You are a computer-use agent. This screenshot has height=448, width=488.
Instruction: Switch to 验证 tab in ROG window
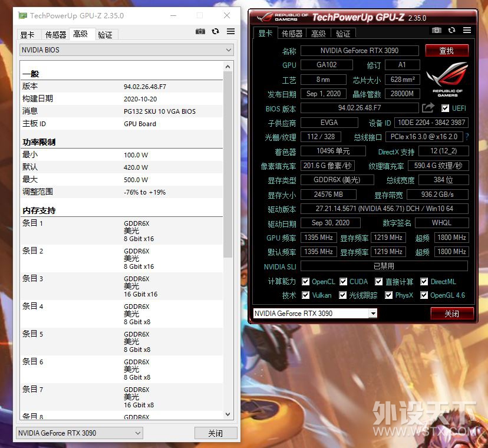pyautogui.click(x=343, y=34)
